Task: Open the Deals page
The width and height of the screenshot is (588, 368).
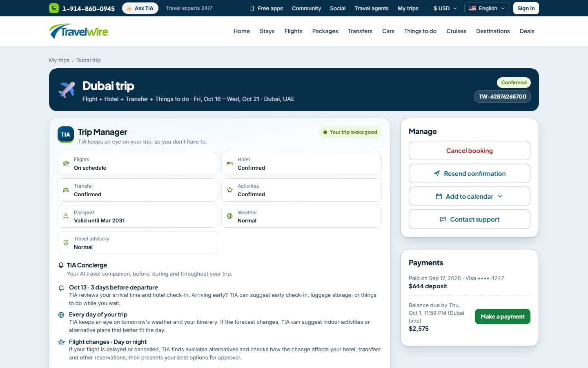Action: (x=527, y=31)
